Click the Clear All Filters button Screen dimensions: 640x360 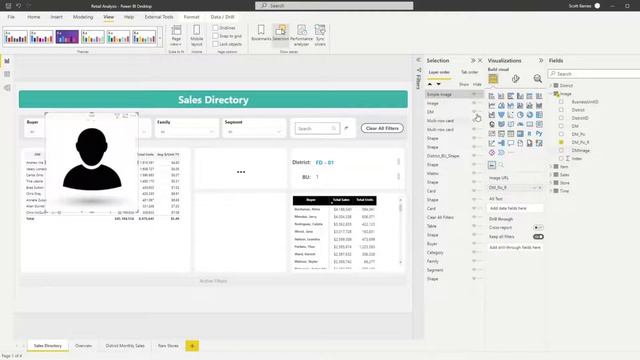pyautogui.click(x=382, y=128)
